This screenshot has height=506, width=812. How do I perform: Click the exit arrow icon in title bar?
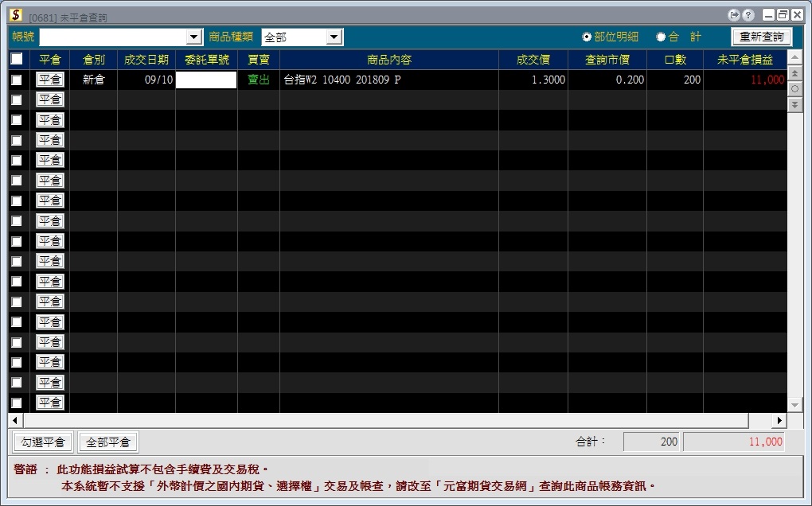[x=734, y=15]
